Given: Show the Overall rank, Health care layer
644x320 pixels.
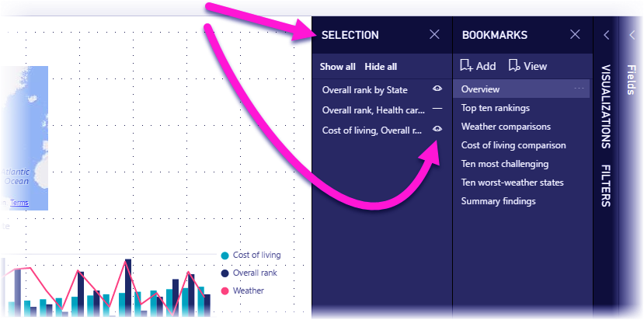Looking at the screenshot, I should [x=437, y=110].
